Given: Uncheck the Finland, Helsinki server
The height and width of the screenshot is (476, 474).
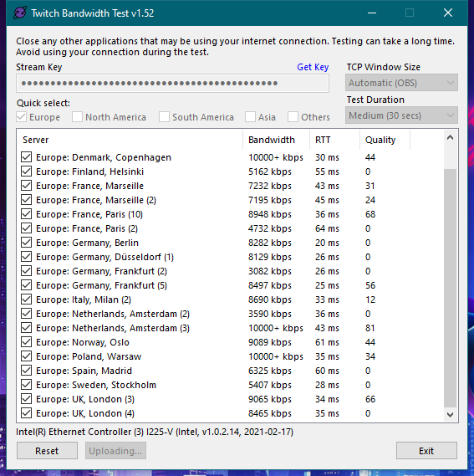Looking at the screenshot, I should (27, 171).
